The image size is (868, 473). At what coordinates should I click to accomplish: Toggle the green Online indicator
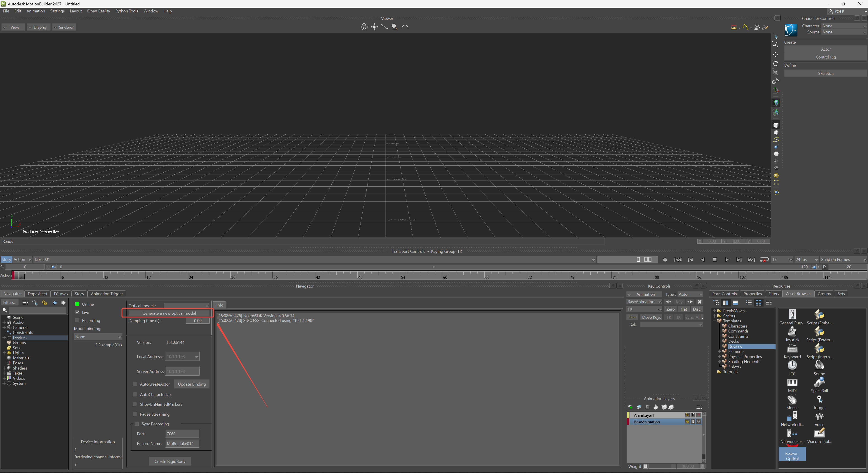coord(77,304)
